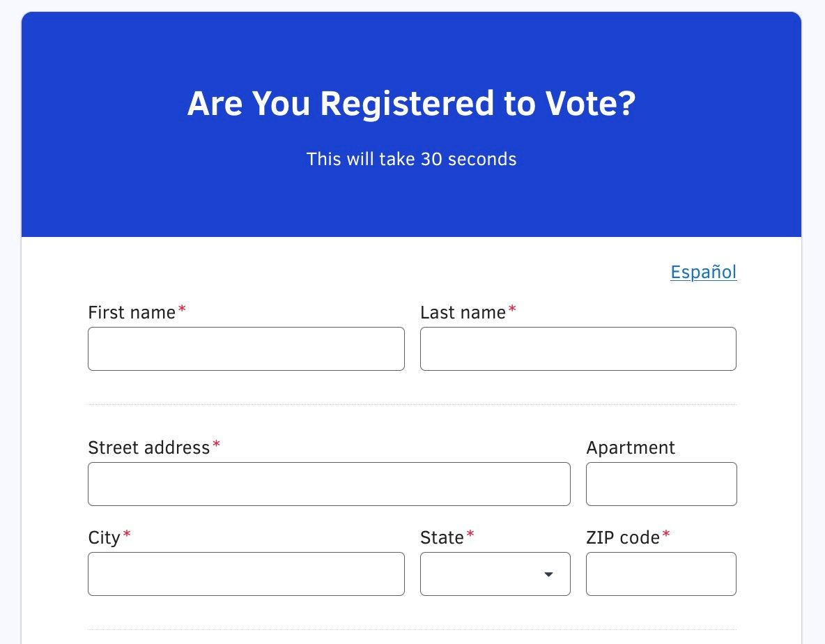Click into the Street address field
Viewport: 825px width, 644px height.
pyautogui.click(x=329, y=484)
